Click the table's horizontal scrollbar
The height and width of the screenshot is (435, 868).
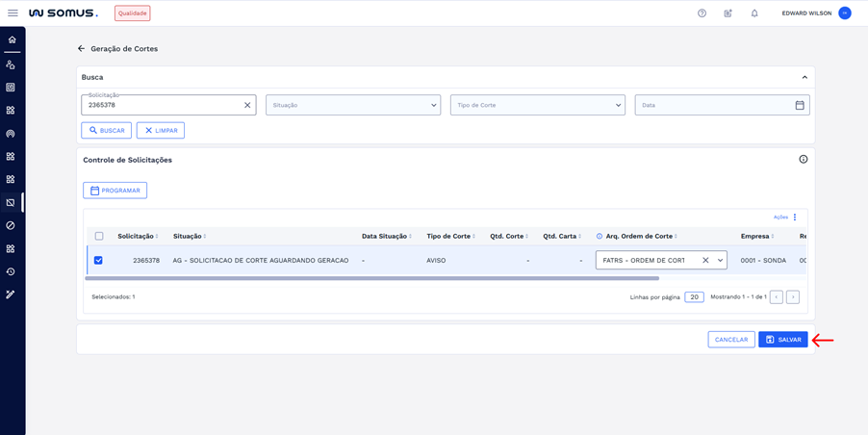[x=371, y=278]
